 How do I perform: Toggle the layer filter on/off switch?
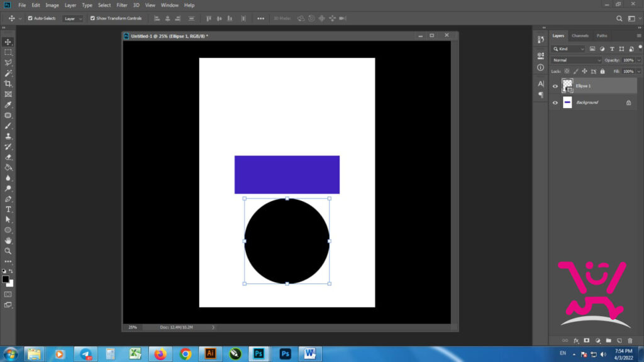(x=640, y=47)
